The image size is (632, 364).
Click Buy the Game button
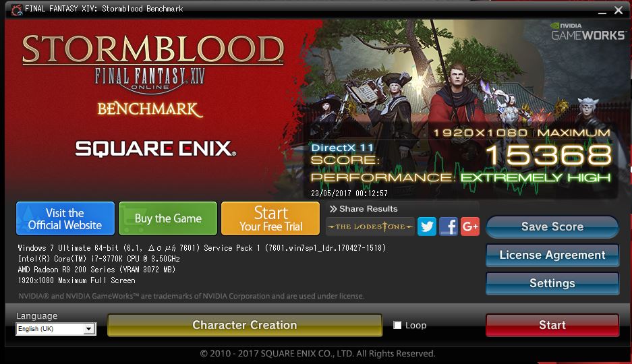coord(168,218)
